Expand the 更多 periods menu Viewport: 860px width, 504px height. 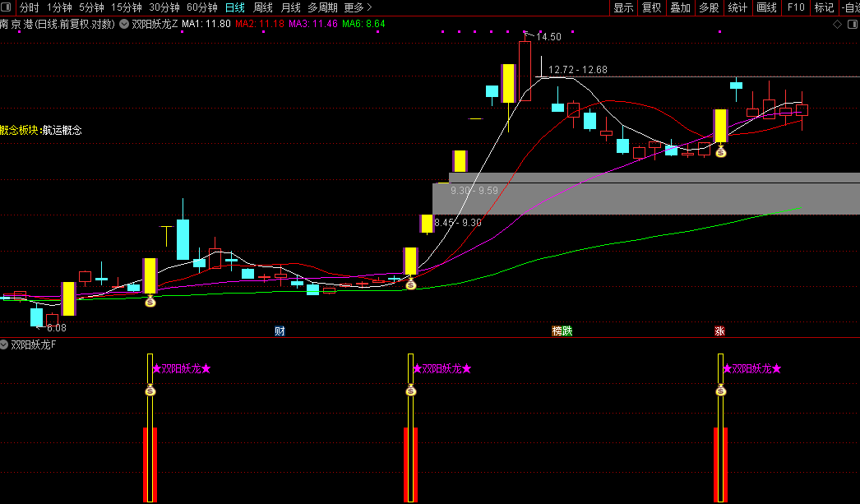click(358, 7)
